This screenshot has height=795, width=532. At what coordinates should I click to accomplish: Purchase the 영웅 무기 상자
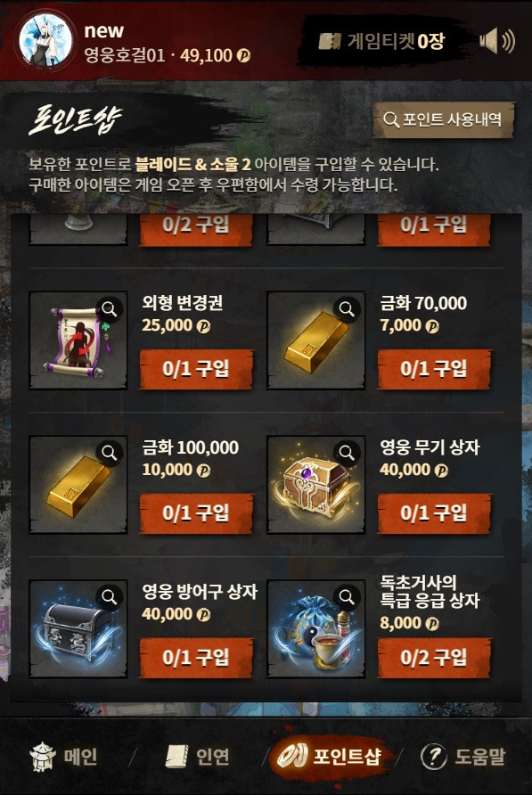point(434,513)
